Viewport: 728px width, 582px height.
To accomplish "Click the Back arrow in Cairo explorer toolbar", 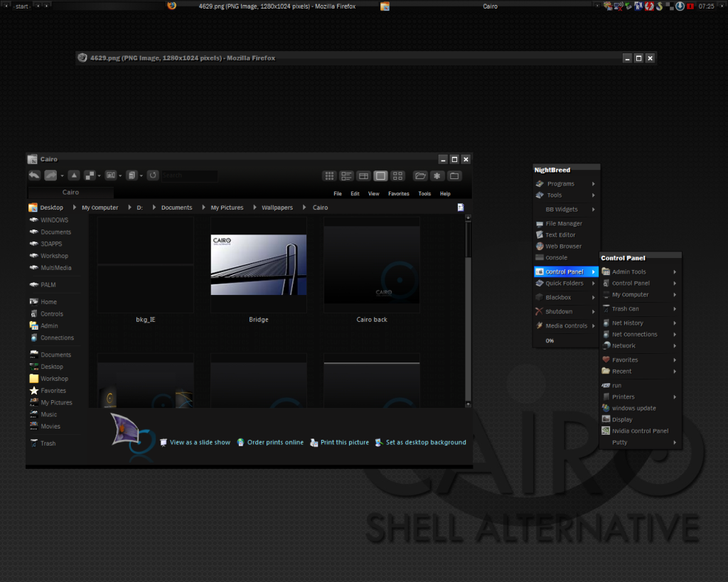I will click(x=34, y=176).
